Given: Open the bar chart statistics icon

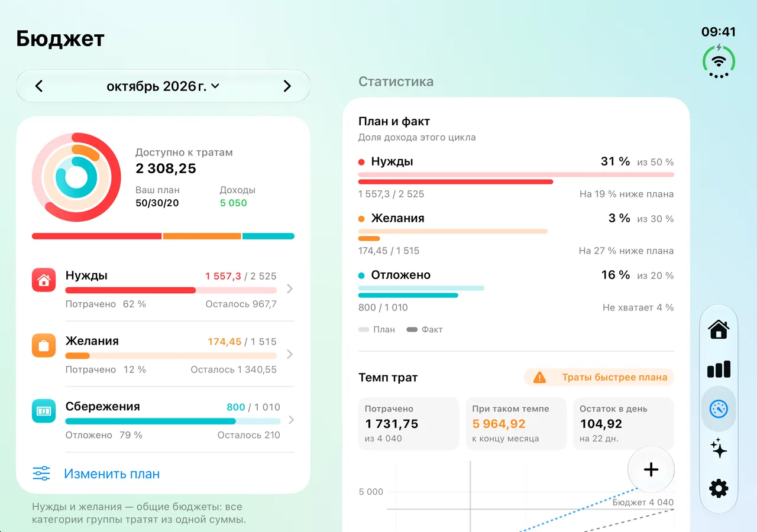Looking at the screenshot, I should point(719,369).
